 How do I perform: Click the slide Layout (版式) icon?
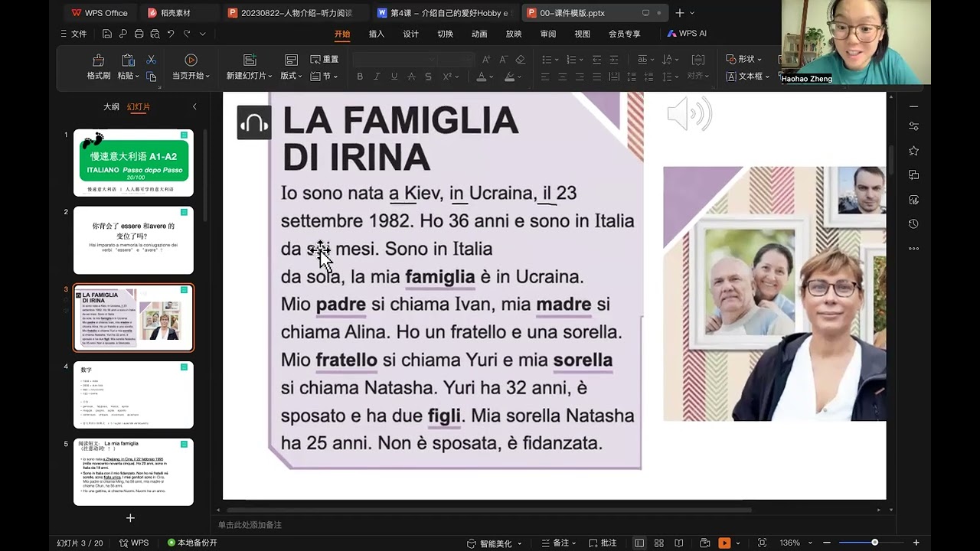point(291,60)
